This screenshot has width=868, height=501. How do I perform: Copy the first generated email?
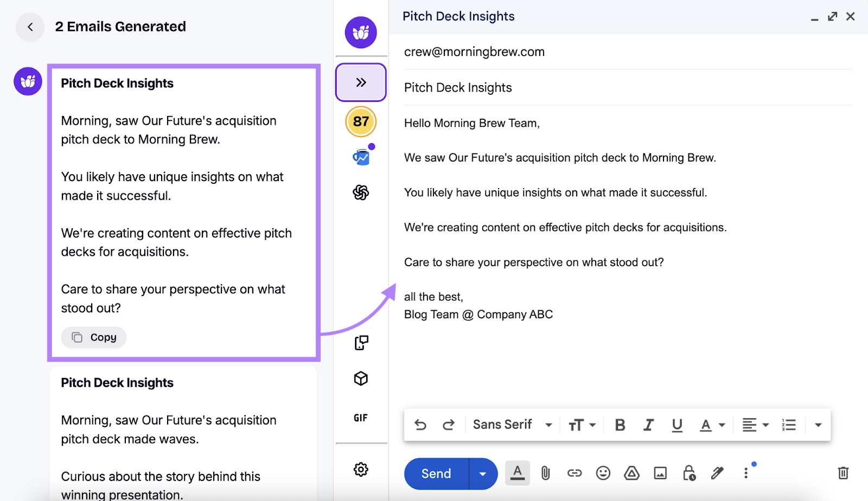point(93,337)
